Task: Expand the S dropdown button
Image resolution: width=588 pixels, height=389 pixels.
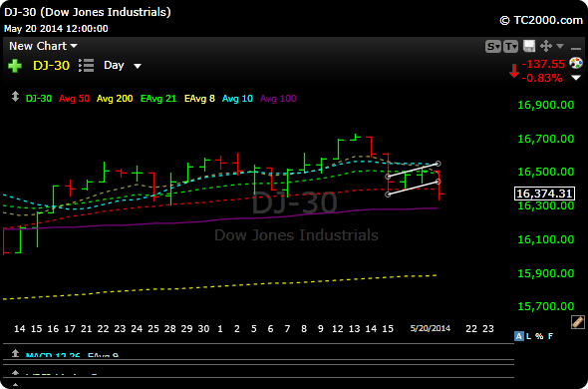Action: click(493, 47)
